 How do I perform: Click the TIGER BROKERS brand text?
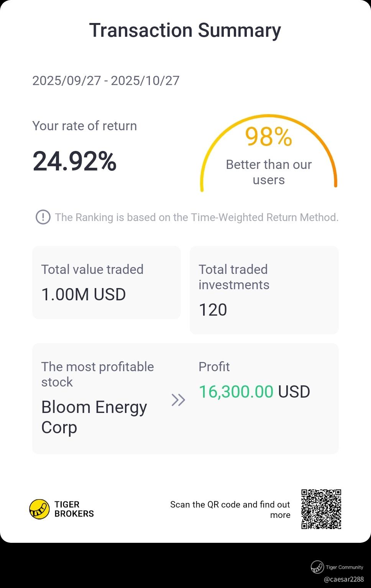pyautogui.click(x=74, y=509)
